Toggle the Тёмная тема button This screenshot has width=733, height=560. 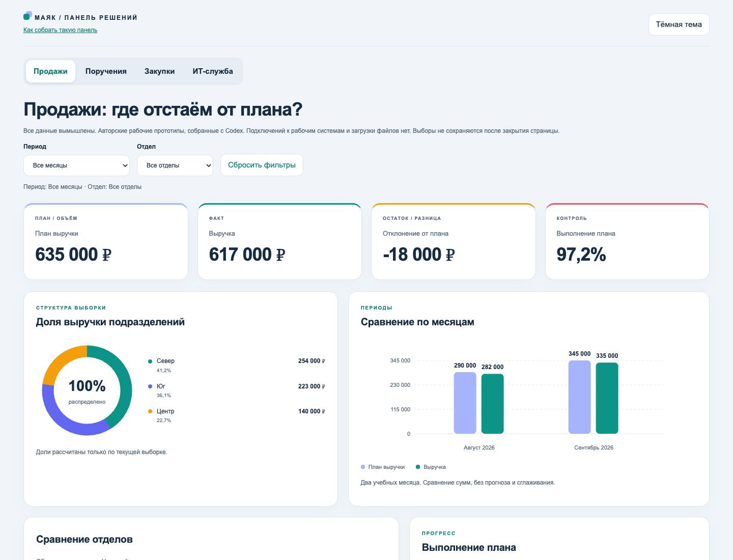(679, 24)
